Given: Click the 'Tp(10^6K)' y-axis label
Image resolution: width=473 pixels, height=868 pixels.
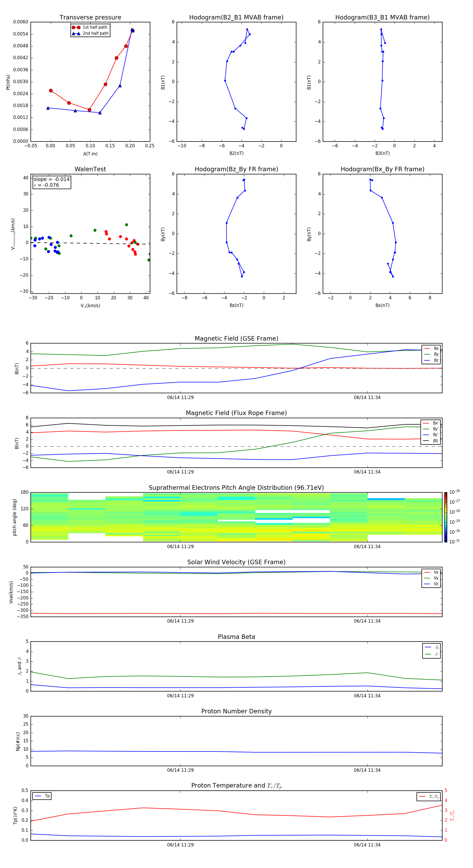Looking at the screenshot, I should [15, 815].
